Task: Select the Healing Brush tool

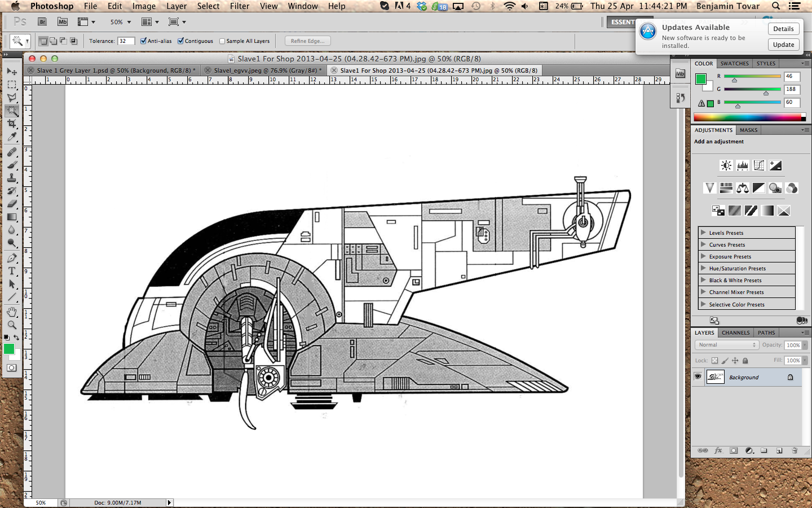Action: coord(11,152)
